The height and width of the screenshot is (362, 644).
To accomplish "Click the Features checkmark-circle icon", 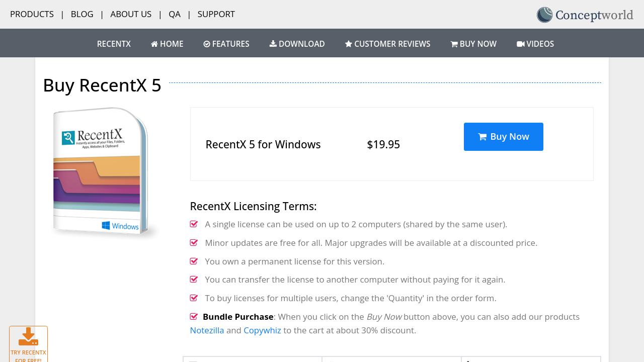I will 207,44.
